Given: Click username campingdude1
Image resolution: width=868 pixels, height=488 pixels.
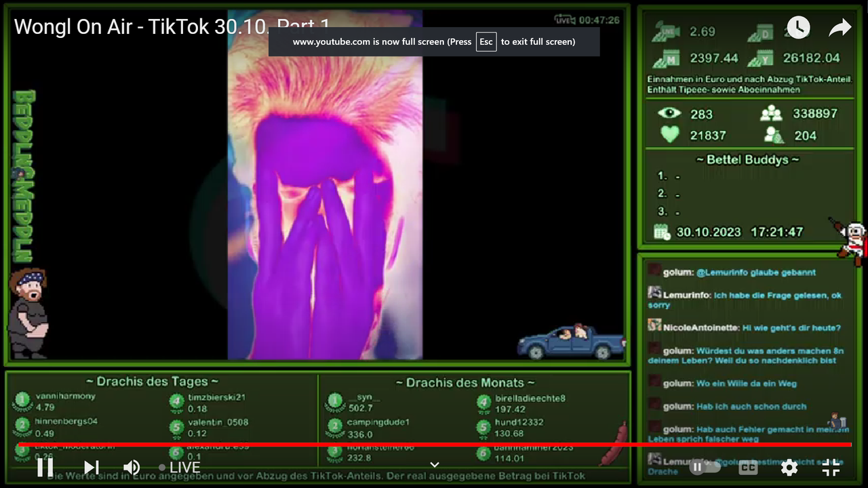Looking at the screenshot, I should click(378, 422).
